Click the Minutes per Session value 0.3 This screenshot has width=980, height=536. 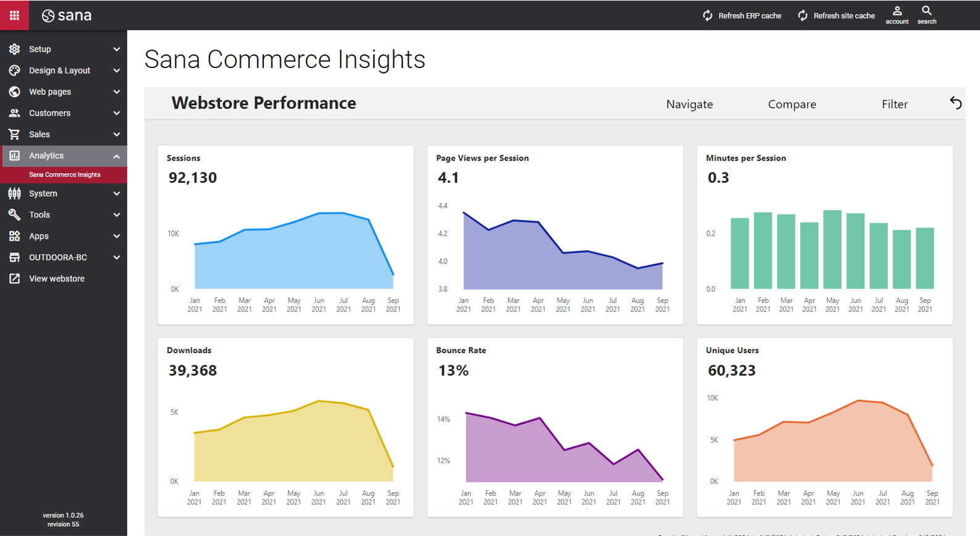click(718, 178)
